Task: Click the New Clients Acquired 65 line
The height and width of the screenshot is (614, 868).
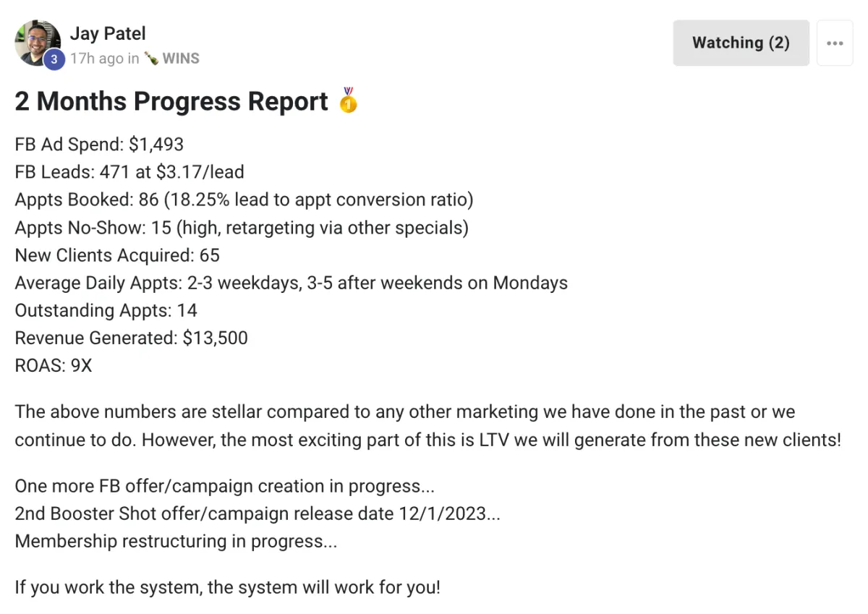Action: [117, 255]
